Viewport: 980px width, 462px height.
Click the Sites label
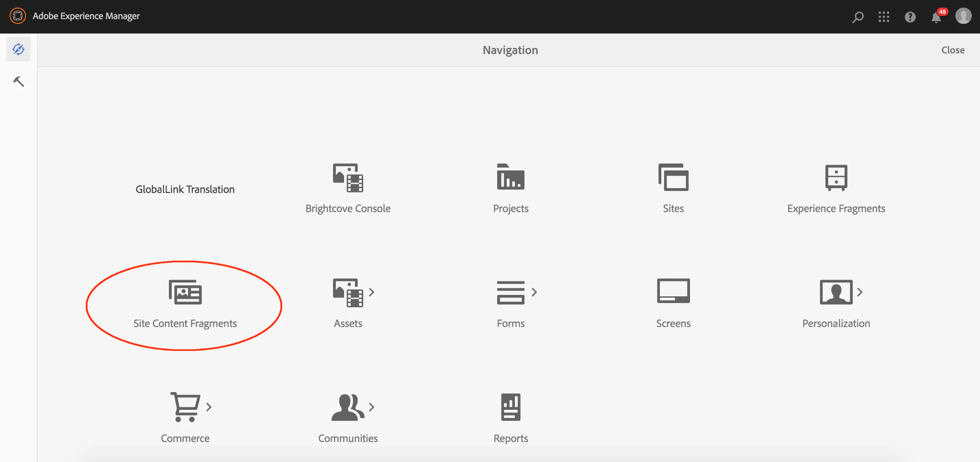pyautogui.click(x=673, y=208)
